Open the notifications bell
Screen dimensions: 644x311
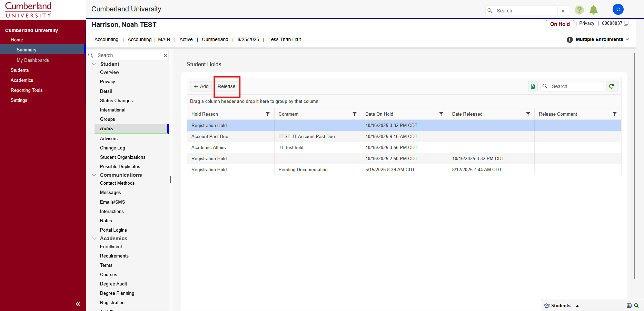click(x=593, y=10)
